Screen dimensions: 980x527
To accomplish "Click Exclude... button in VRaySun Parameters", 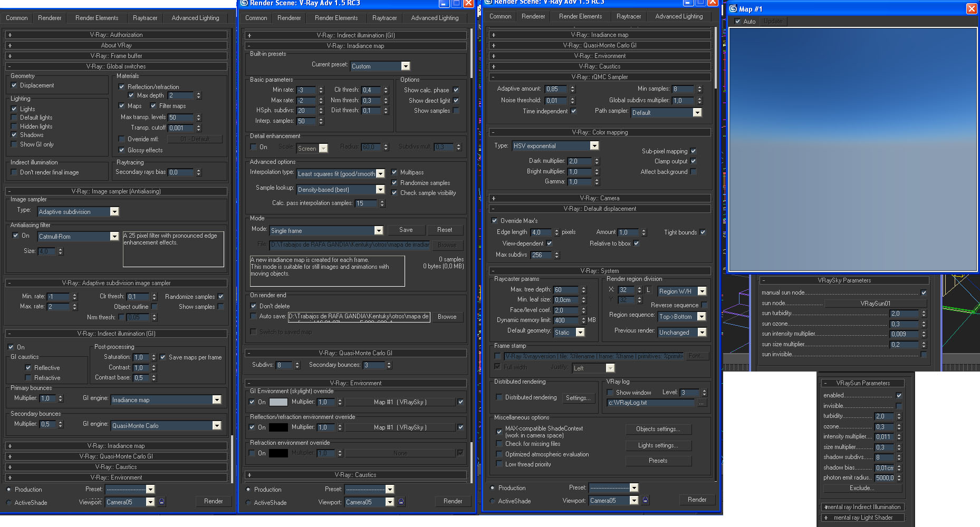I will pos(862,488).
